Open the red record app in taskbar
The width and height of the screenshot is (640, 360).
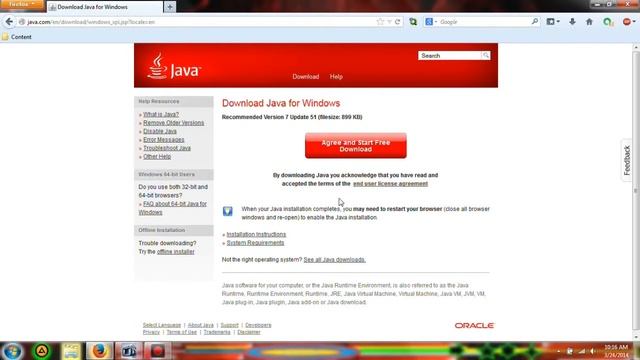pos(158,351)
